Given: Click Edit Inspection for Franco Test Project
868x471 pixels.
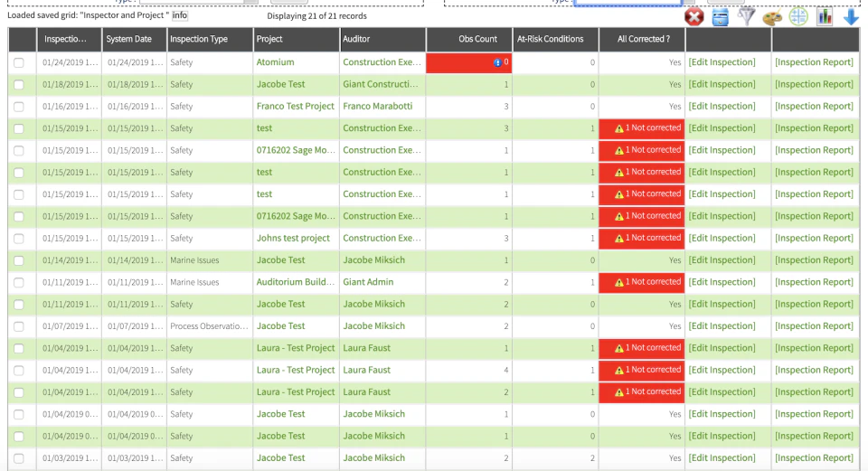Looking at the screenshot, I should click(x=722, y=106).
